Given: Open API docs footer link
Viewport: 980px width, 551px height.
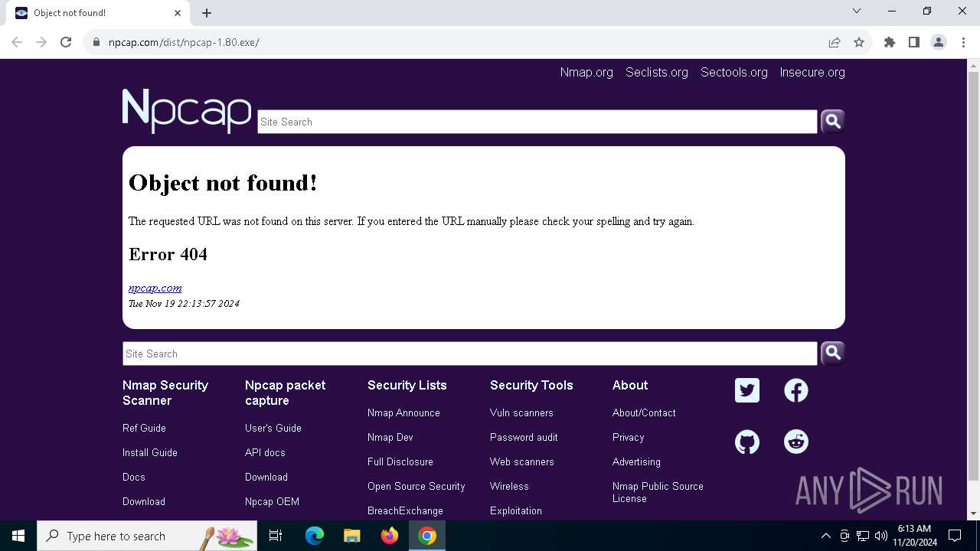Looking at the screenshot, I should 265,452.
